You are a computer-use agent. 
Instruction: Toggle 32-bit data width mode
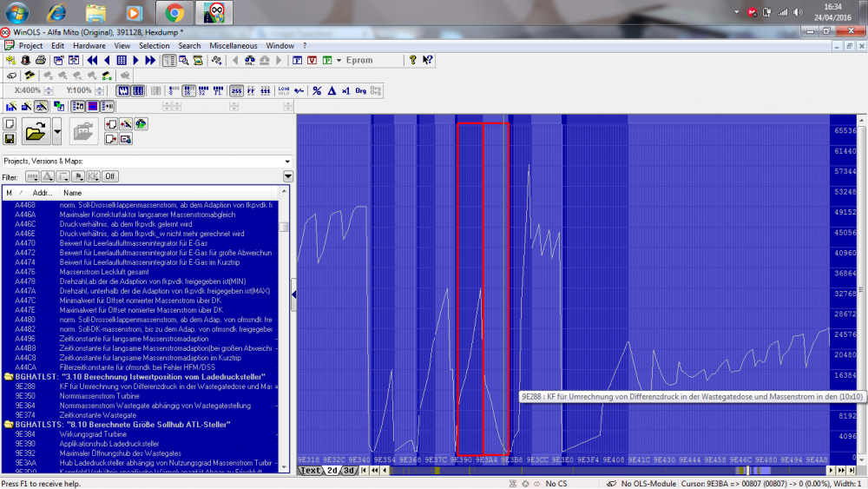(203, 91)
